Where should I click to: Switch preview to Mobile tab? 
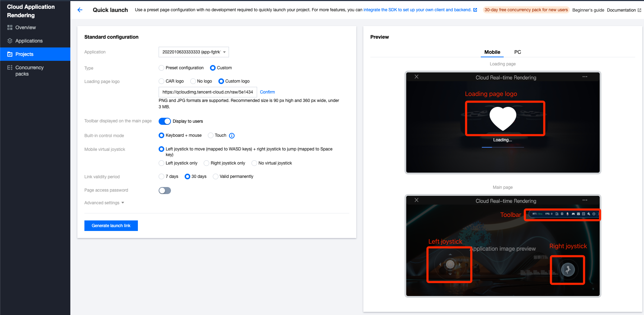492,52
